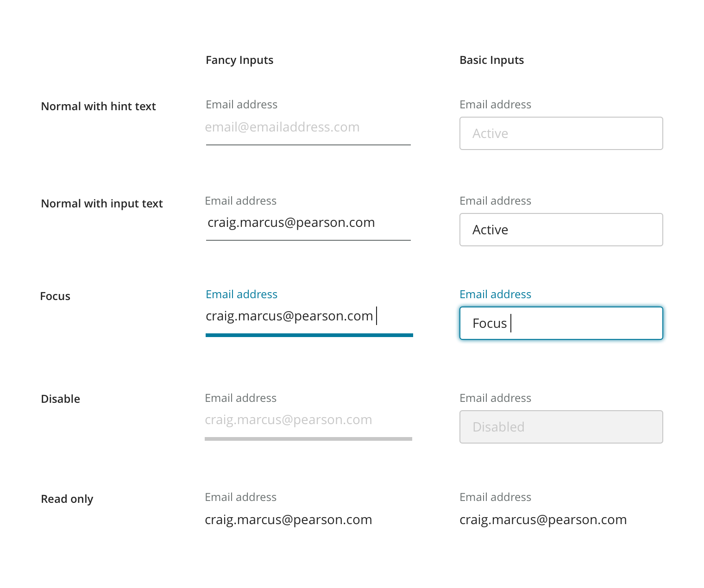Click the read-only email under Fancy Inputs
This screenshot has width=704, height=588.
[x=288, y=520]
